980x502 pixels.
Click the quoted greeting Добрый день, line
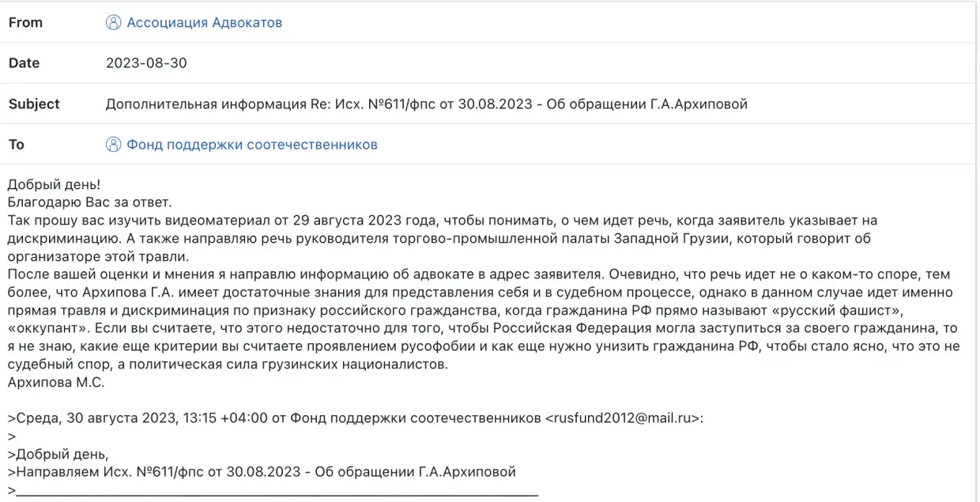tap(61, 454)
